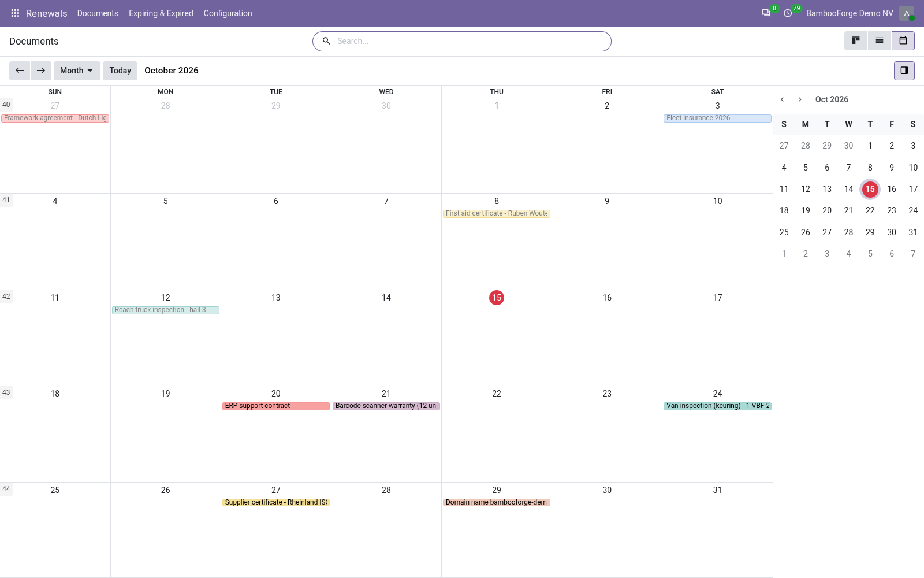
Task: Jump to Today in calendar
Action: (x=120, y=71)
